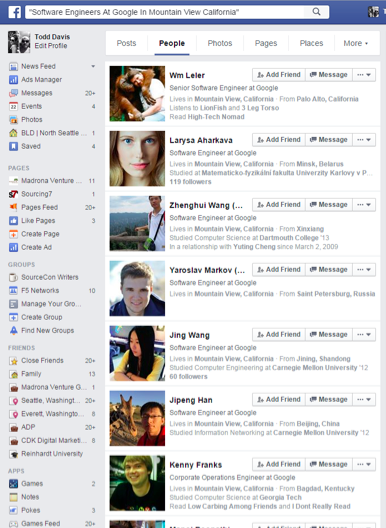
Task: Click the search magnifier icon
Action: [x=316, y=12]
